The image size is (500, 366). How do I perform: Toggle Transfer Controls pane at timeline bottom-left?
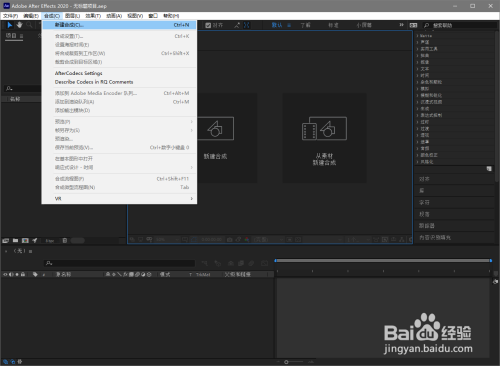13,362
